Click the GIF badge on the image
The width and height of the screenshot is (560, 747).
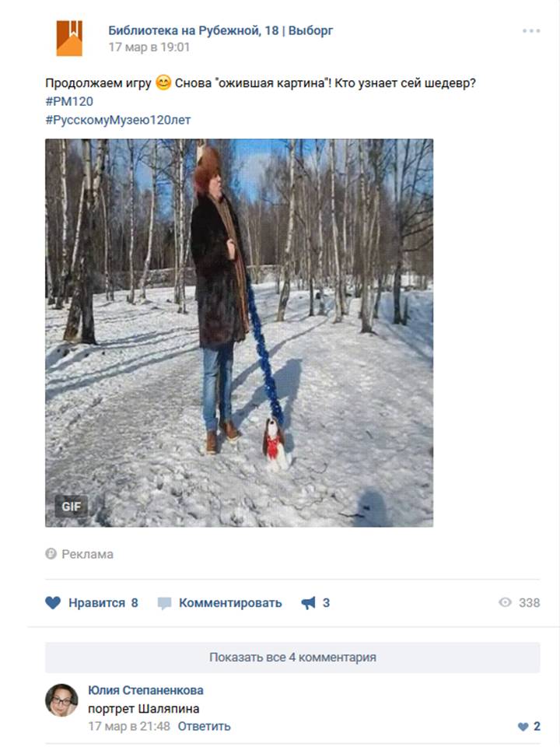pos(72,507)
